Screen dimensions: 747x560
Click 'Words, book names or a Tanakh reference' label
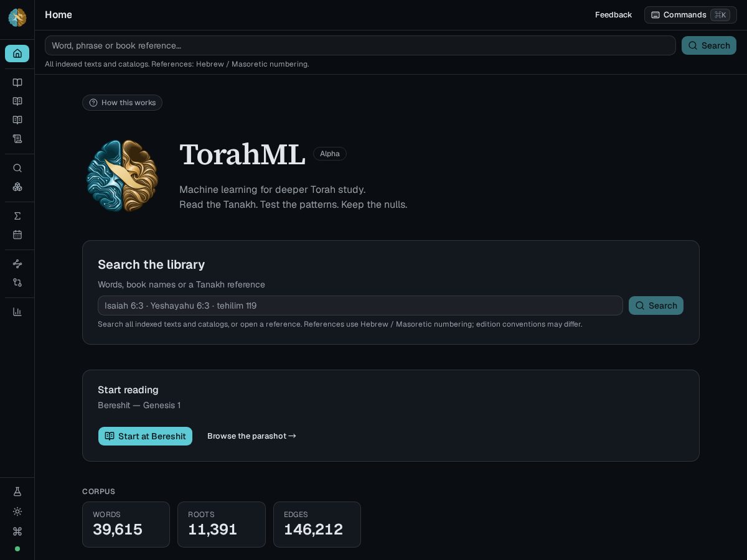click(x=181, y=284)
